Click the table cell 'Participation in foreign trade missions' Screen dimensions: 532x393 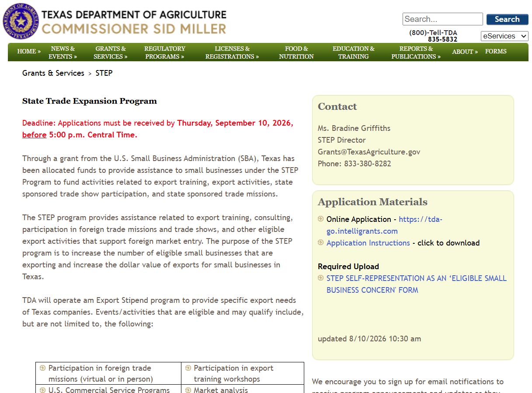(x=108, y=373)
